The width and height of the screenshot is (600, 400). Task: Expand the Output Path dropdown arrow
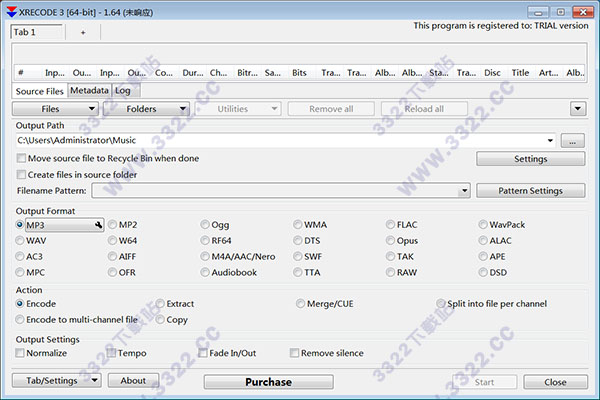[550, 141]
